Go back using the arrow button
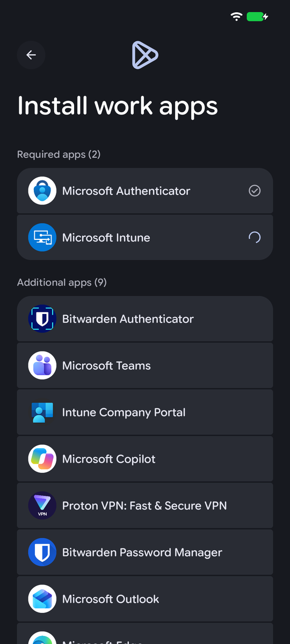 pos(31,55)
